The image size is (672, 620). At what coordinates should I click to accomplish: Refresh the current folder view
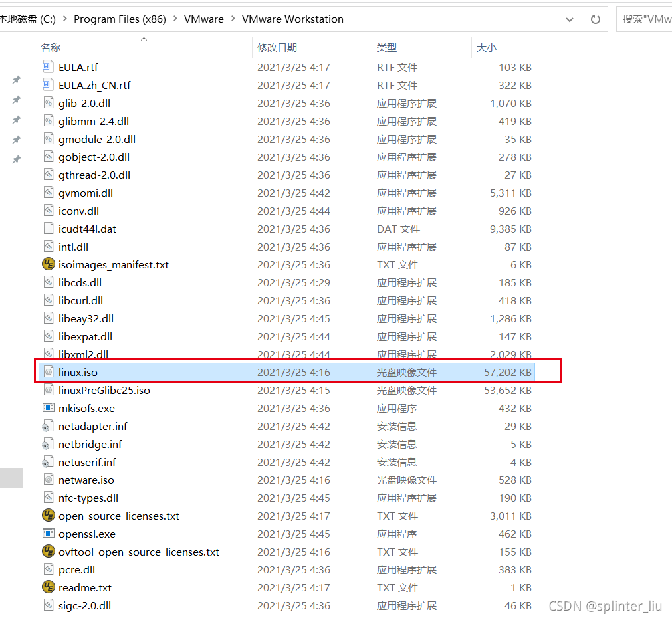point(596,19)
